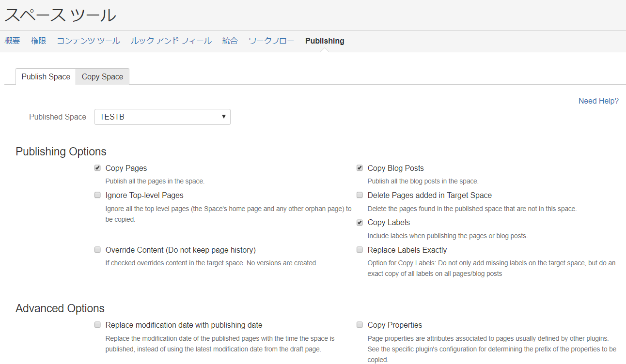Select the Publishing tab

pos(325,41)
